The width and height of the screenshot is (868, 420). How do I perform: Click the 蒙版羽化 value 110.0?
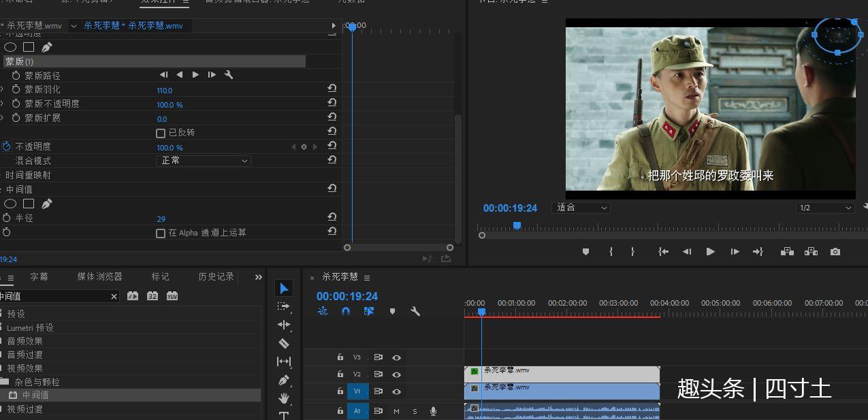tap(165, 91)
